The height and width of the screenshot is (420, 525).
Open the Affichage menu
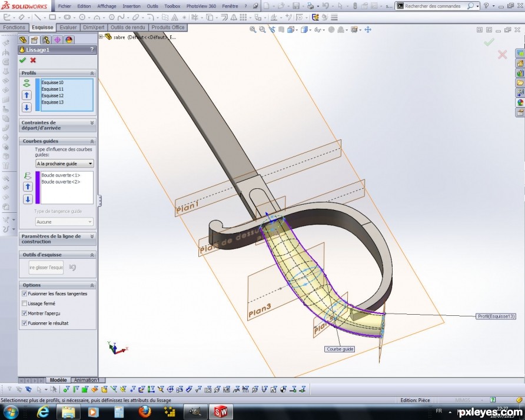(107, 6)
